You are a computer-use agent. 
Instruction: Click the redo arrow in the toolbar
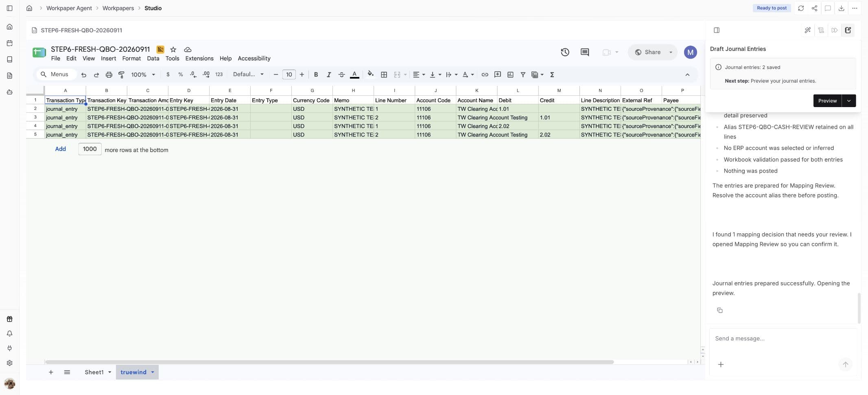pyautogui.click(x=96, y=75)
